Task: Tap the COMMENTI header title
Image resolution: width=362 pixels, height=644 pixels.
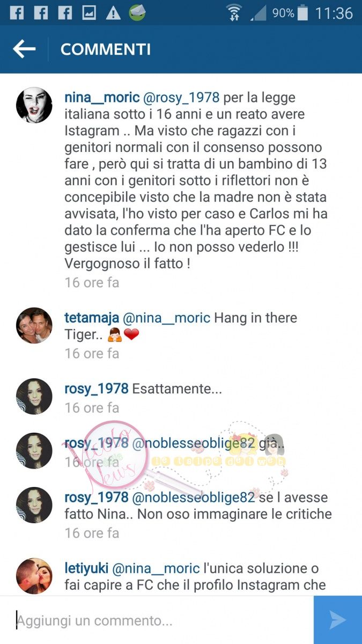Action: tap(106, 49)
